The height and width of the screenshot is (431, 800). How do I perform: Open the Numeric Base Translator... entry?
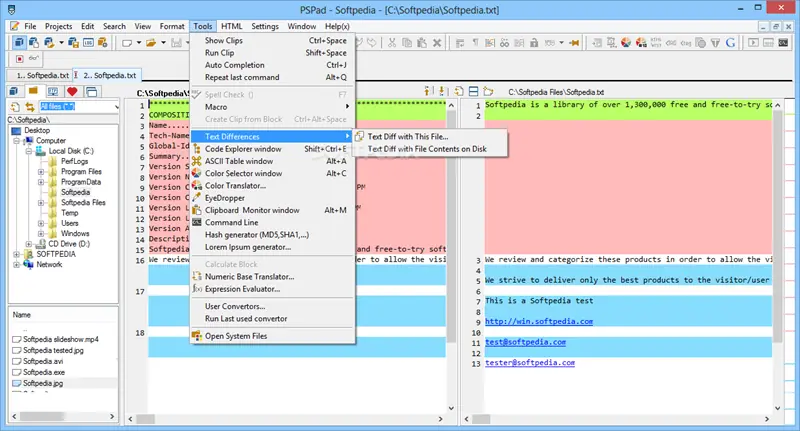pyautogui.click(x=272, y=276)
